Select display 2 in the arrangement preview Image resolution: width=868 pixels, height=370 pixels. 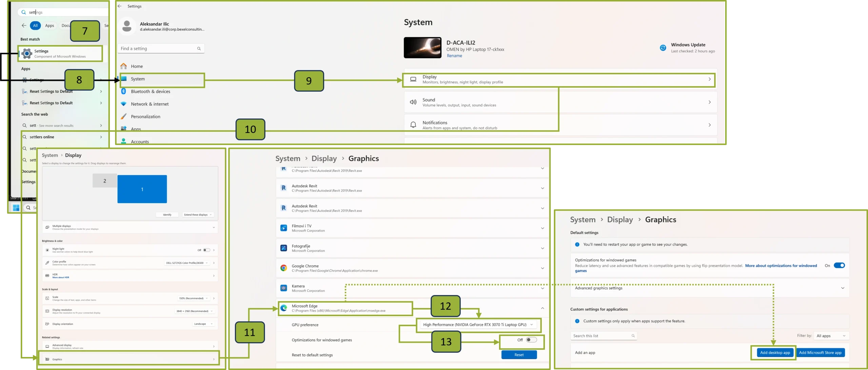105,181
